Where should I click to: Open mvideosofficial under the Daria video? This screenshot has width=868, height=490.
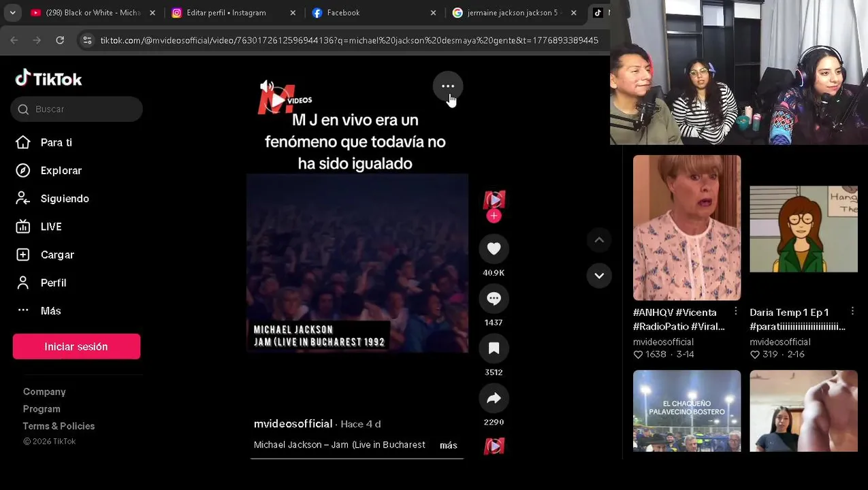[x=780, y=342]
